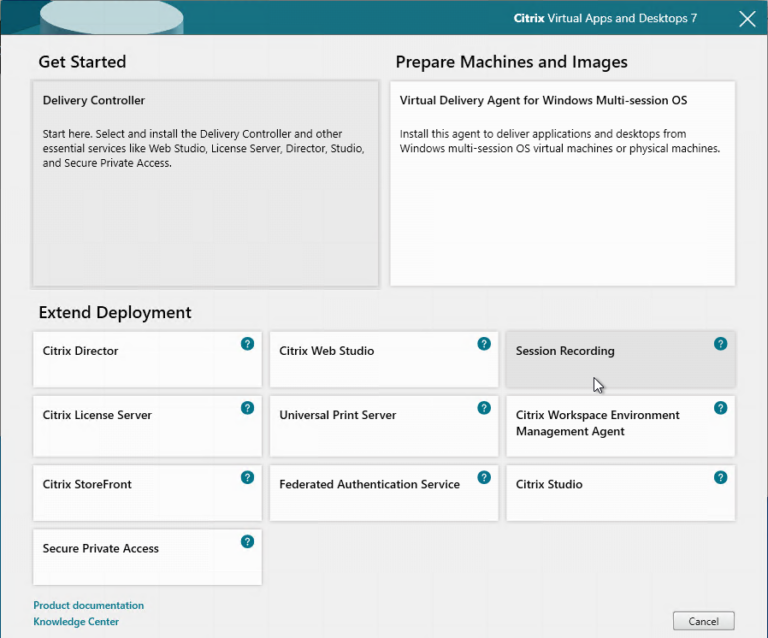This screenshot has height=638, width=768.
Task: Start Delivery Controller installation
Action: (205, 184)
